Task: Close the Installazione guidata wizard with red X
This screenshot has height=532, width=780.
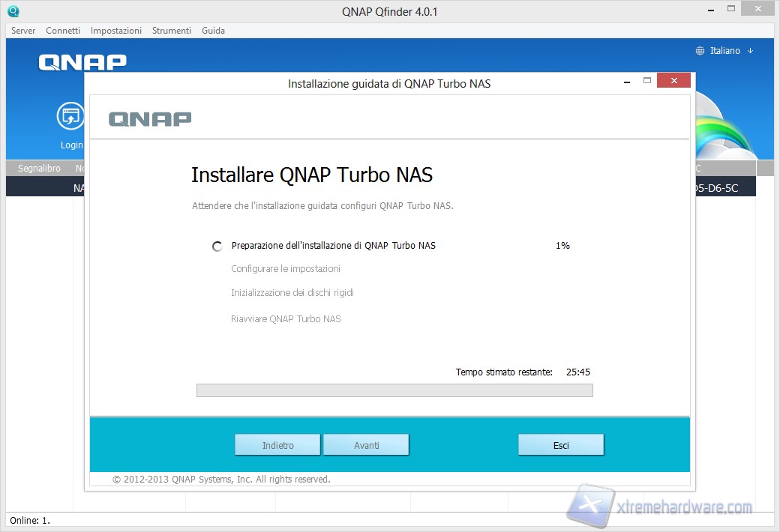Action: (673, 80)
